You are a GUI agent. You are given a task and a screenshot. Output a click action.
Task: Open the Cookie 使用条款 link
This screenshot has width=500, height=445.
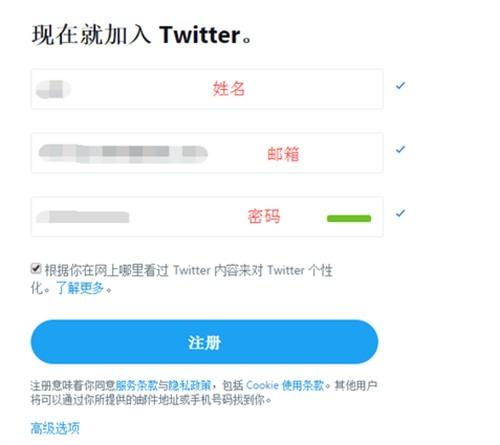[x=285, y=385]
